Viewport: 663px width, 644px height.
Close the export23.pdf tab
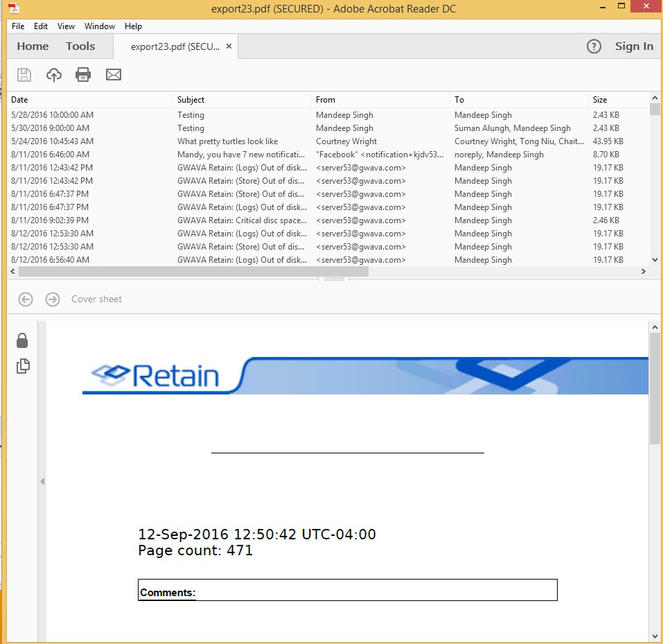pos(229,46)
